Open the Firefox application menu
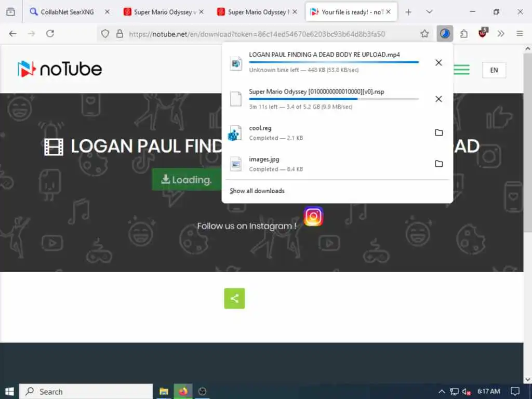This screenshot has width=532, height=399. 520,34
